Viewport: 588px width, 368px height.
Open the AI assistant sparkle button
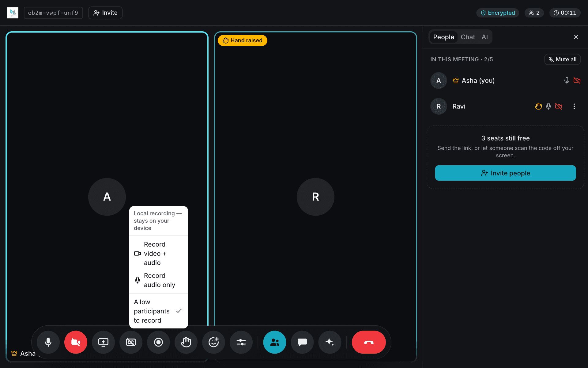click(x=330, y=342)
